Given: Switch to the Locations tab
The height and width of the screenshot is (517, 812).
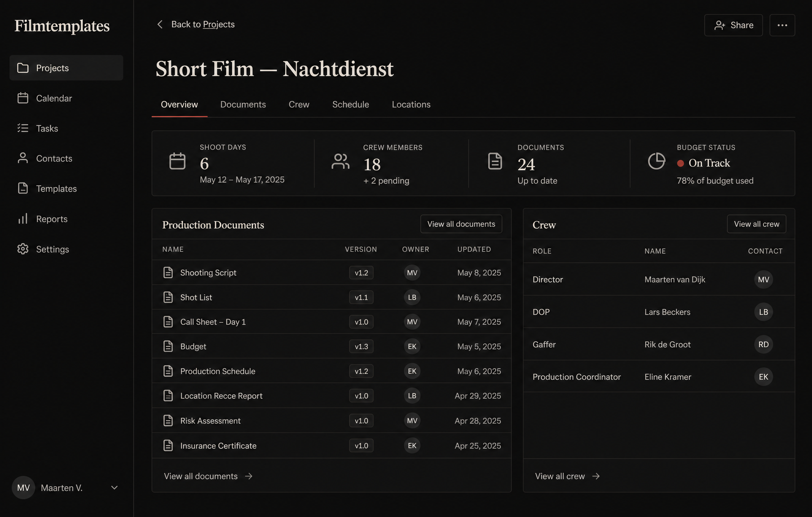Looking at the screenshot, I should 411,105.
